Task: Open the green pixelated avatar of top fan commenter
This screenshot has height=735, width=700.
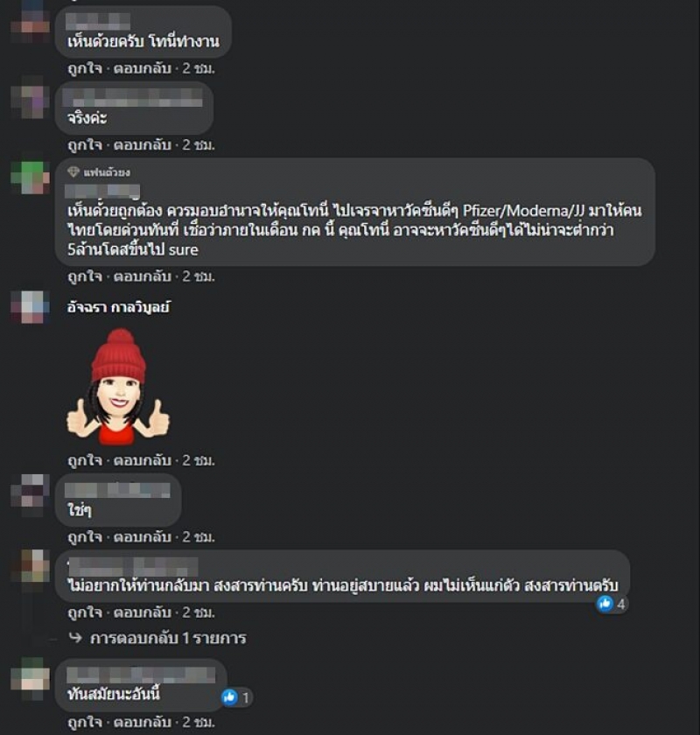Action: point(30,177)
